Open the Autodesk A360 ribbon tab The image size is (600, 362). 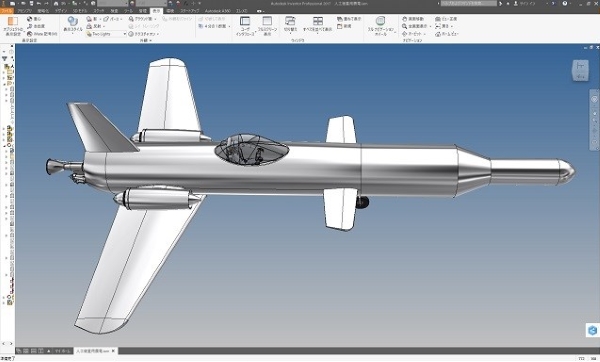coord(217,11)
